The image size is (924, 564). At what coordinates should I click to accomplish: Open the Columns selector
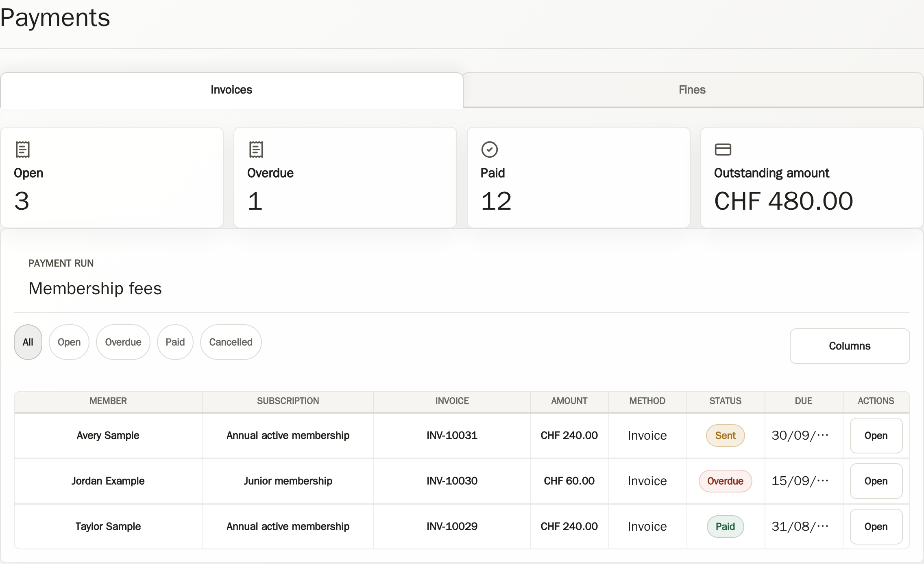coord(850,346)
